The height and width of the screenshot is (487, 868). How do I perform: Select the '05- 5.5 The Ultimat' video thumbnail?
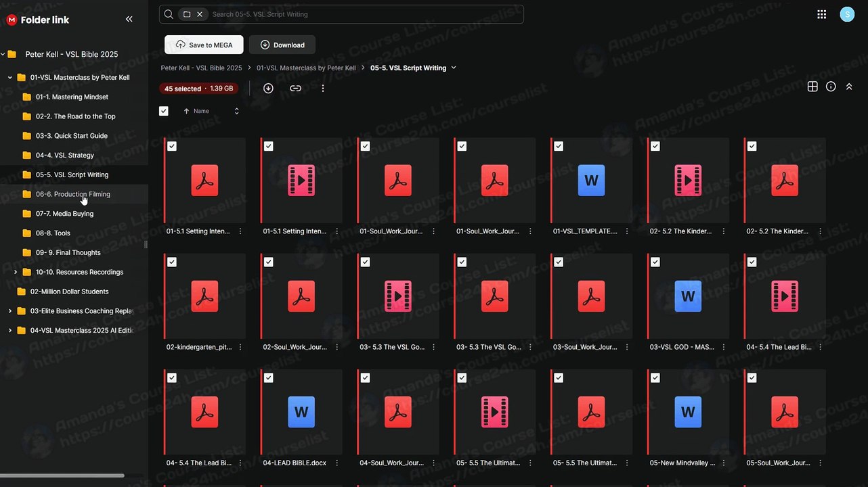coord(495,412)
